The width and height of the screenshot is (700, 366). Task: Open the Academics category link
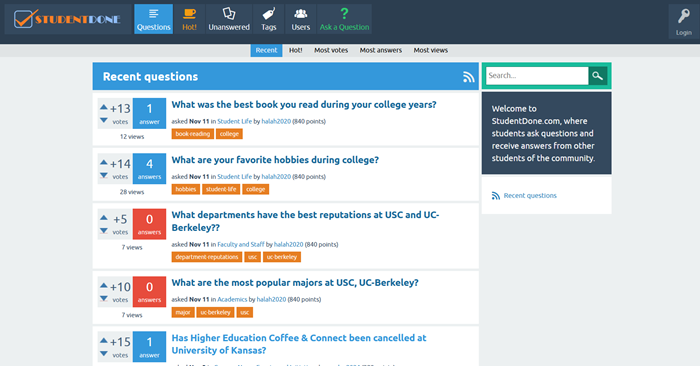[232, 299]
